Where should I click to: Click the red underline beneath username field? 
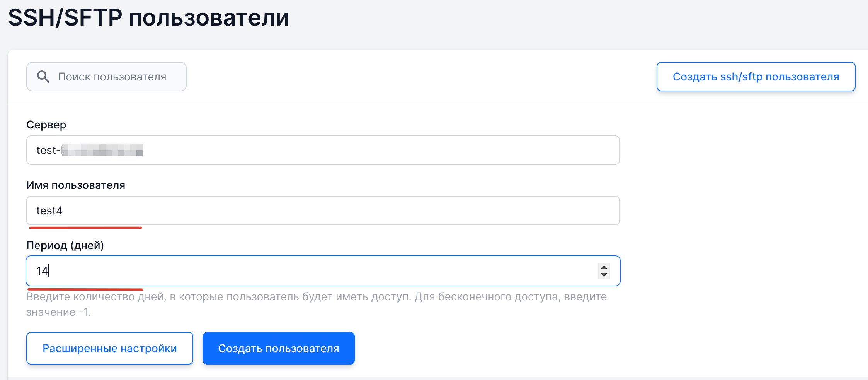tap(85, 228)
